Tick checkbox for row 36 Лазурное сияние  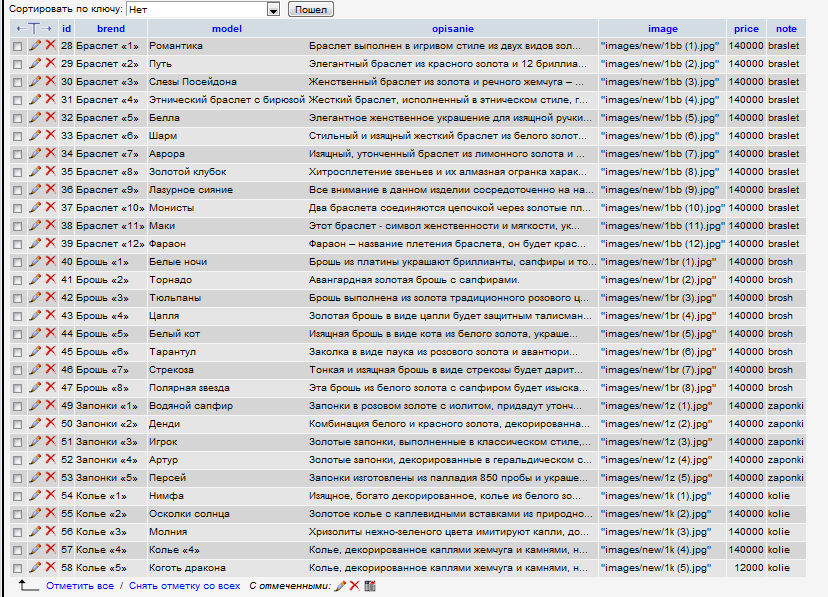click(17, 190)
